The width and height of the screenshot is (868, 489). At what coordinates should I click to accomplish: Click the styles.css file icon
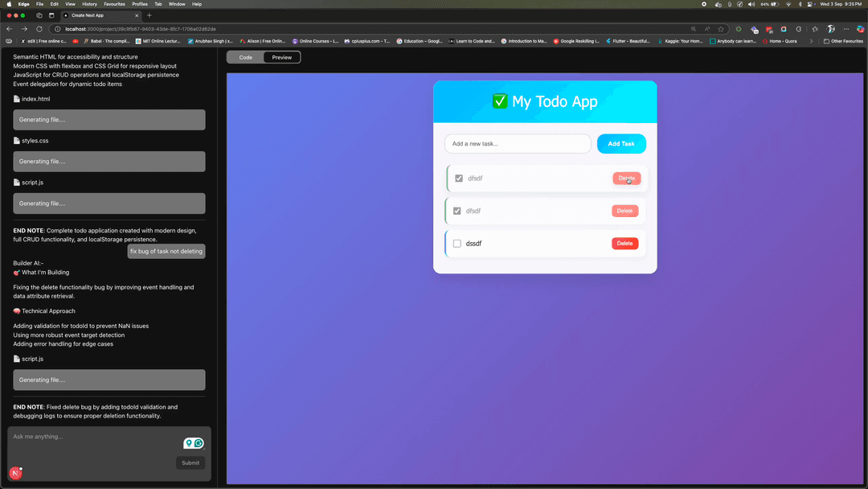tap(15, 141)
